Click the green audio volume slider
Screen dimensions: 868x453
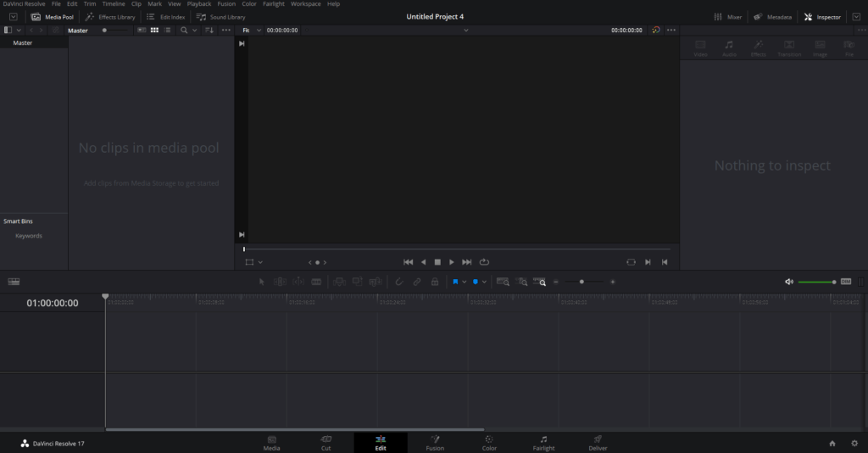pyautogui.click(x=815, y=282)
